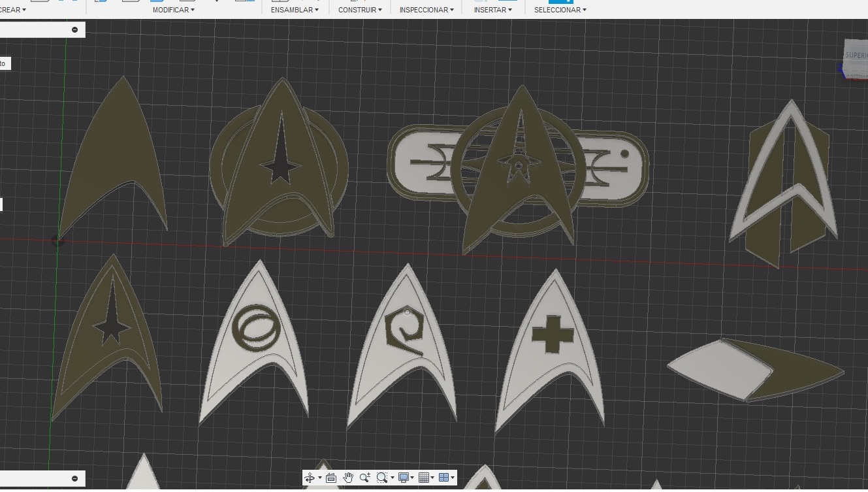Expand the Orbit tool's dropdown arrow
The height and width of the screenshot is (492, 868).
(x=319, y=478)
